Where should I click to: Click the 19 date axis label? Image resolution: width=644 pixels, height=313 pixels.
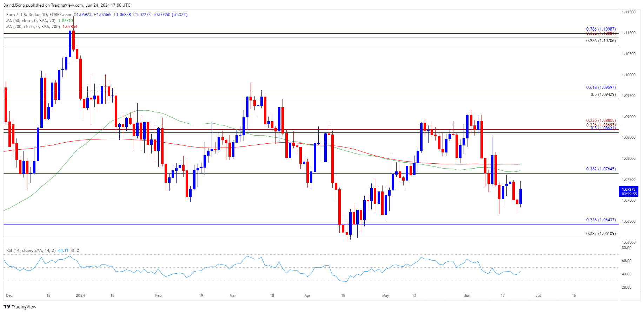pyautogui.click(x=201, y=295)
